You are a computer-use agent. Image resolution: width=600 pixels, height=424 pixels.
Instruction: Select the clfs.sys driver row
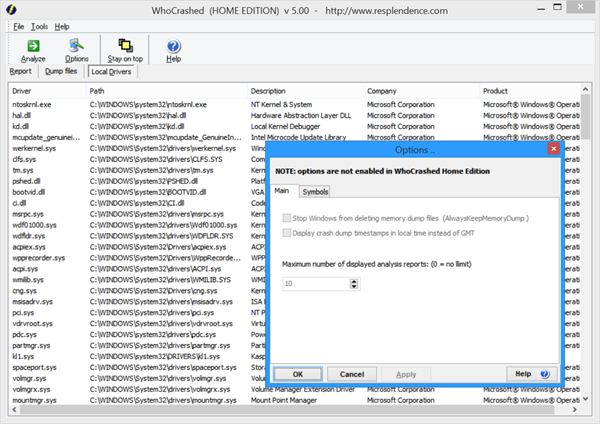(x=138, y=159)
